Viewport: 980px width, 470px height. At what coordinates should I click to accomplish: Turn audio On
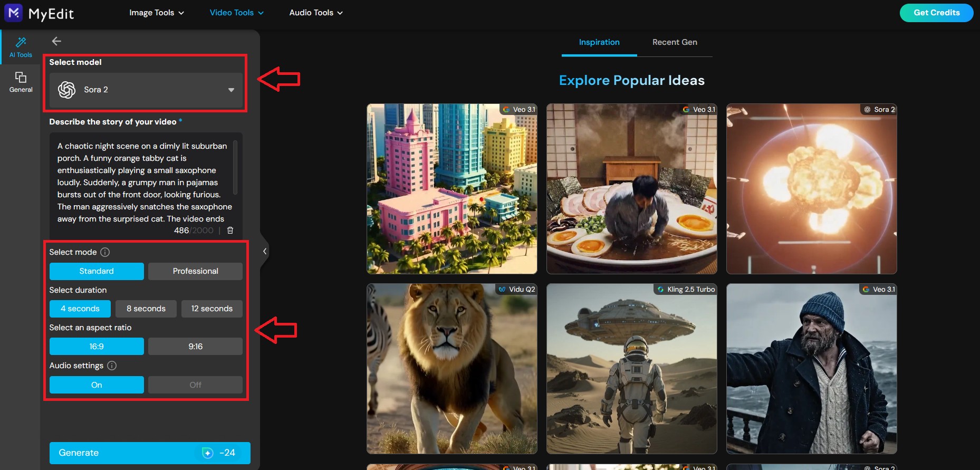coord(97,385)
